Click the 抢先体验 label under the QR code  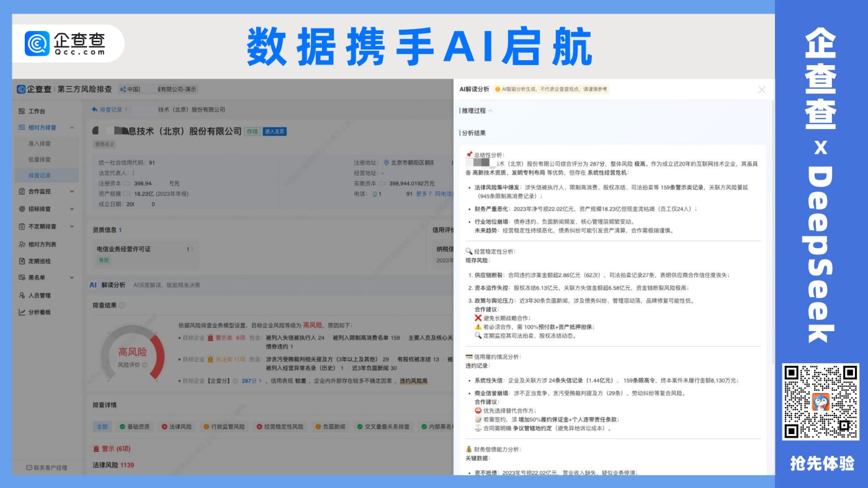821,463
